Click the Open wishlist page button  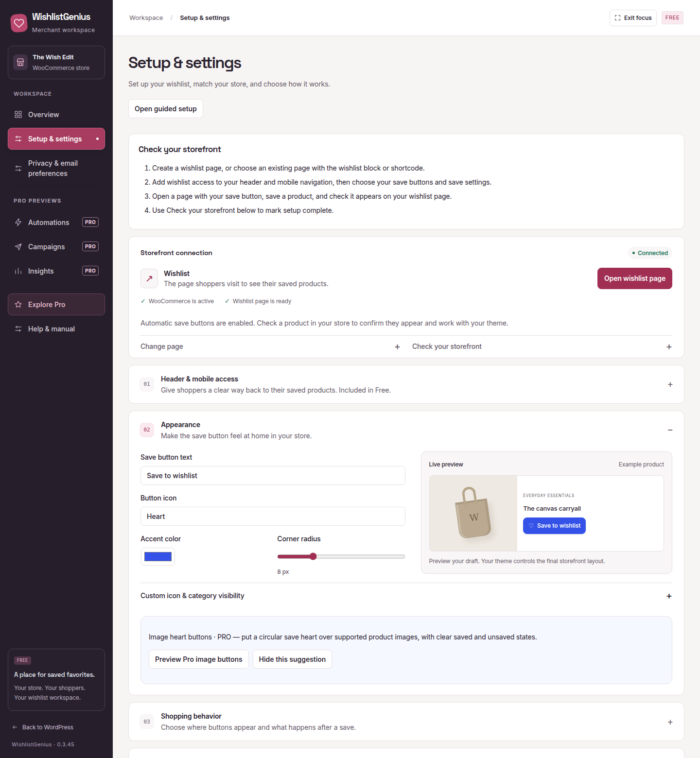click(635, 278)
